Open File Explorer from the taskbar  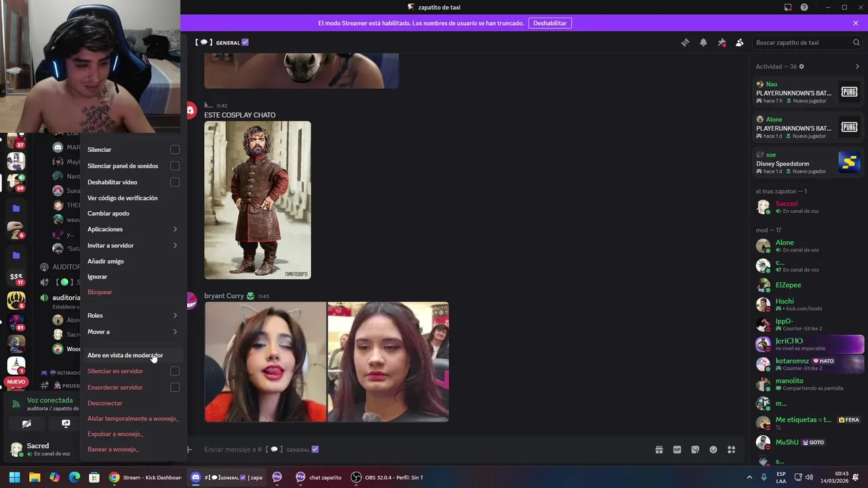tap(35, 477)
